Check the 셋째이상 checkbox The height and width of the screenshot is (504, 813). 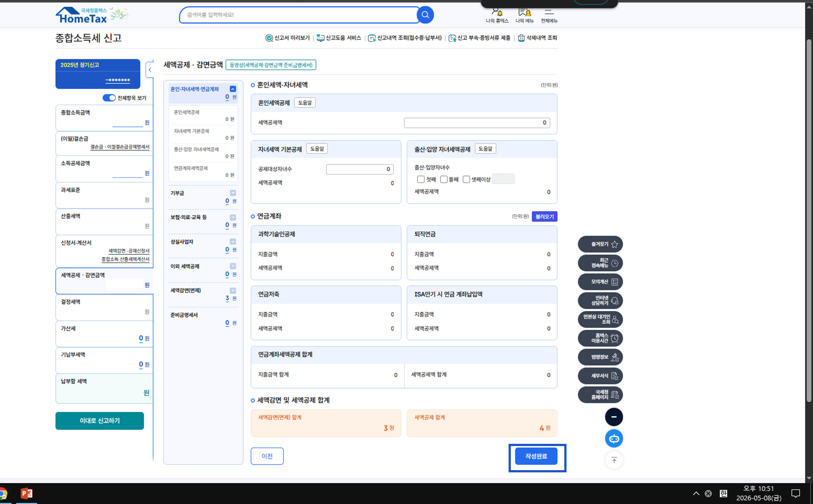pyautogui.click(x=466, y=179)
